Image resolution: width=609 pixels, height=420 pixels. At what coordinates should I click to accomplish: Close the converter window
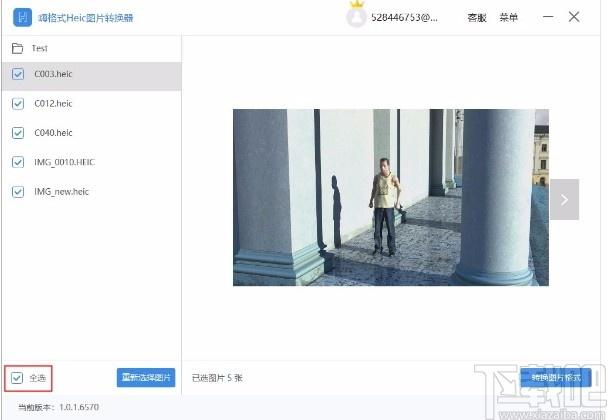click(574, 17)
